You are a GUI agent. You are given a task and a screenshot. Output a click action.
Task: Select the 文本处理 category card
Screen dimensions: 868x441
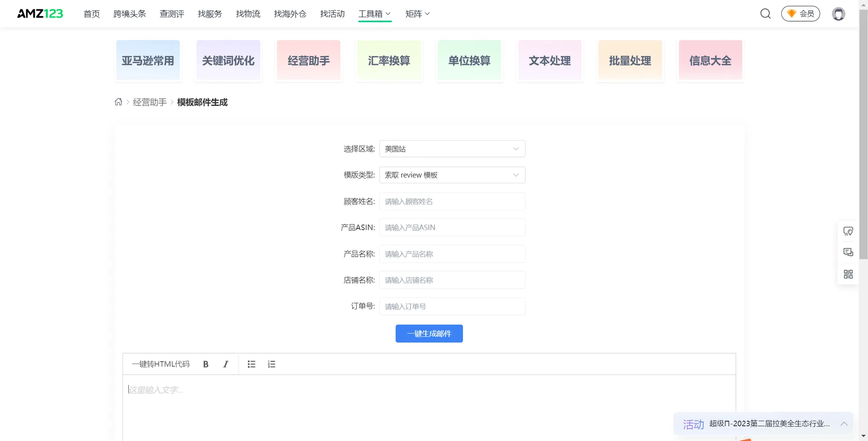(x=550, y=60)
